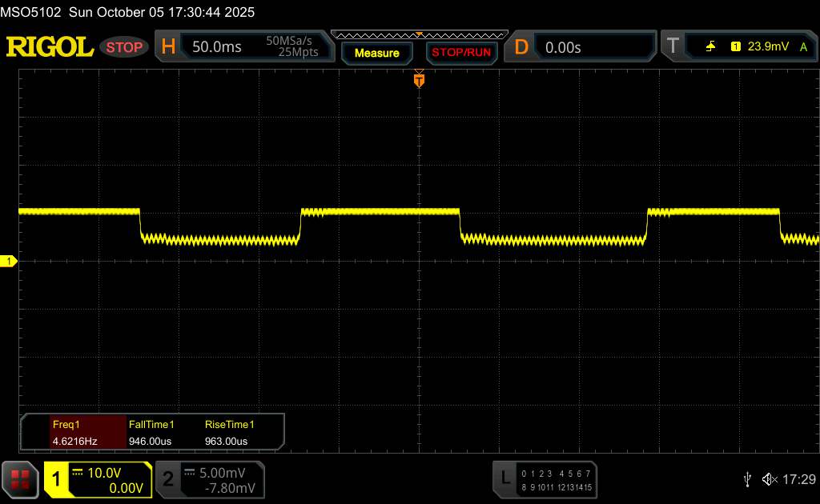Click the T trigger icon
Viewport: 820px width, 504px height.
[672, 47]
